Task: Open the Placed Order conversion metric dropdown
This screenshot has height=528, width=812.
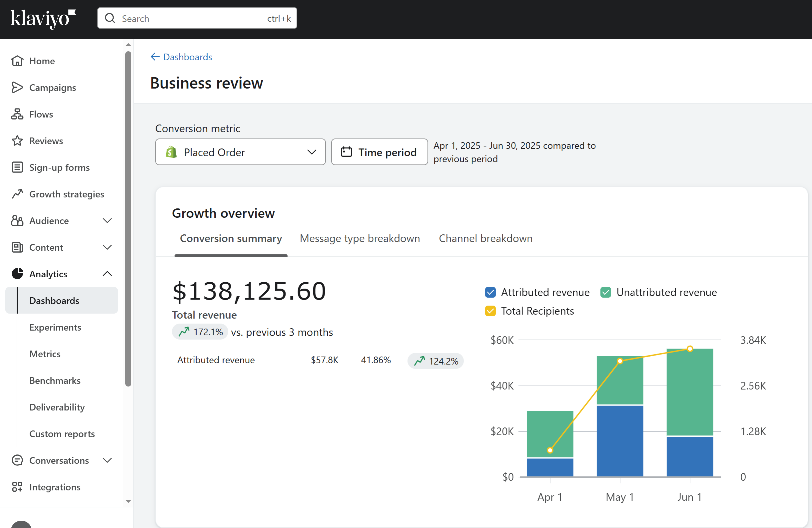Action: tap(240, 152)
